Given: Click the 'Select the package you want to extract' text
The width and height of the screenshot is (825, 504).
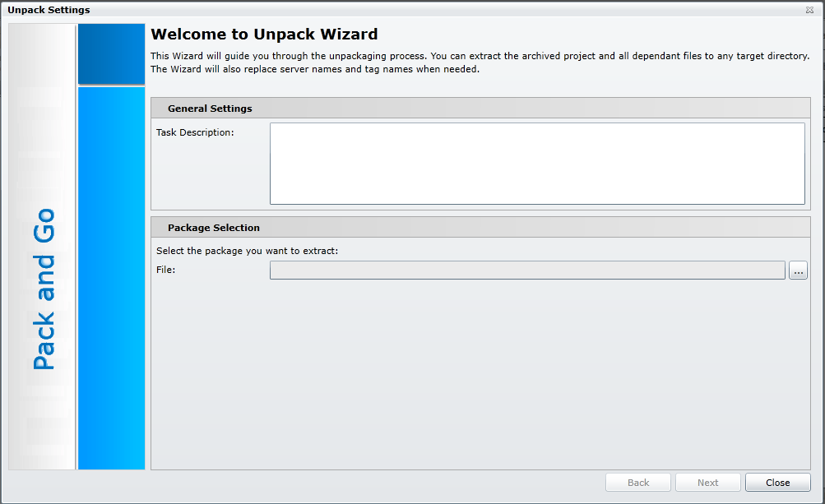Looking at the screenshot, I should (246, 251).
